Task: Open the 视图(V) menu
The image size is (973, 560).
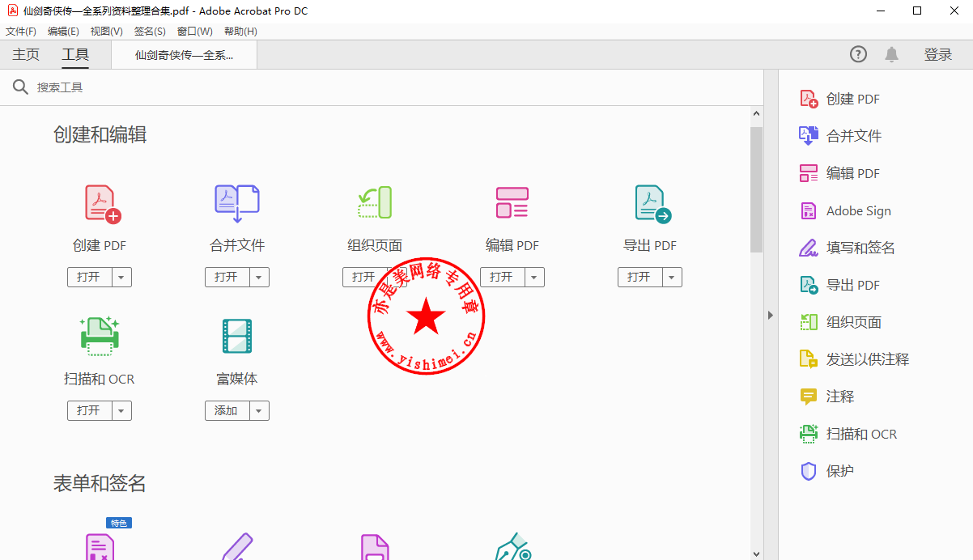Action: point(106,31)
